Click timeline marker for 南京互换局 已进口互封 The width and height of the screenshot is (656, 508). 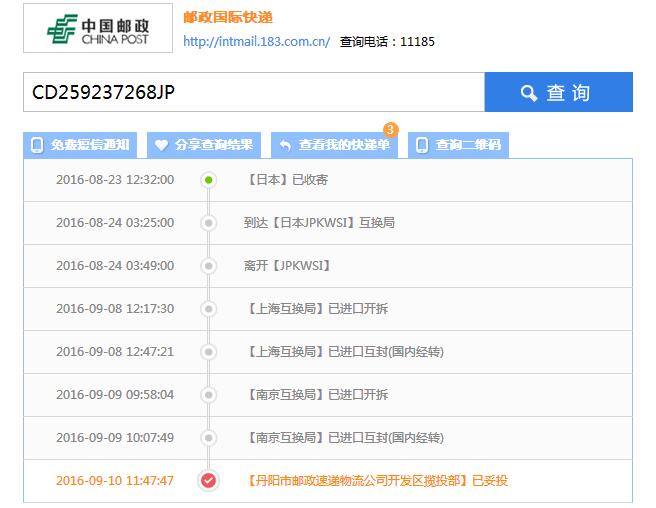(x=208, y=438)
